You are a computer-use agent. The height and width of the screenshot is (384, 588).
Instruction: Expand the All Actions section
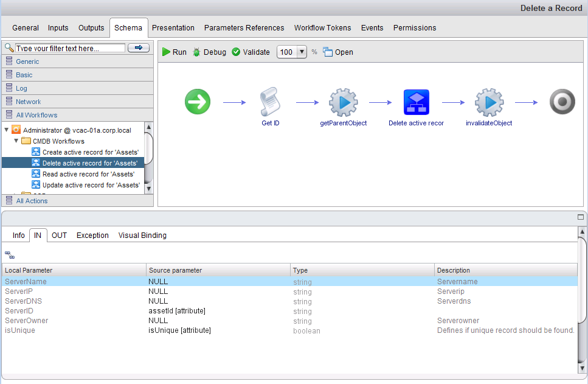click(78, 200)
